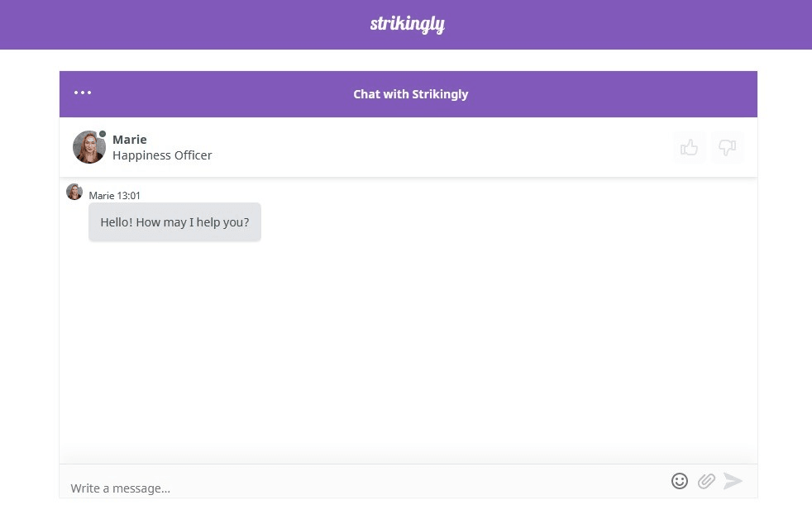This screenshot has height=519, width=812.
Task: Click the empty conversation area below the message
Action: click(408, 347)
